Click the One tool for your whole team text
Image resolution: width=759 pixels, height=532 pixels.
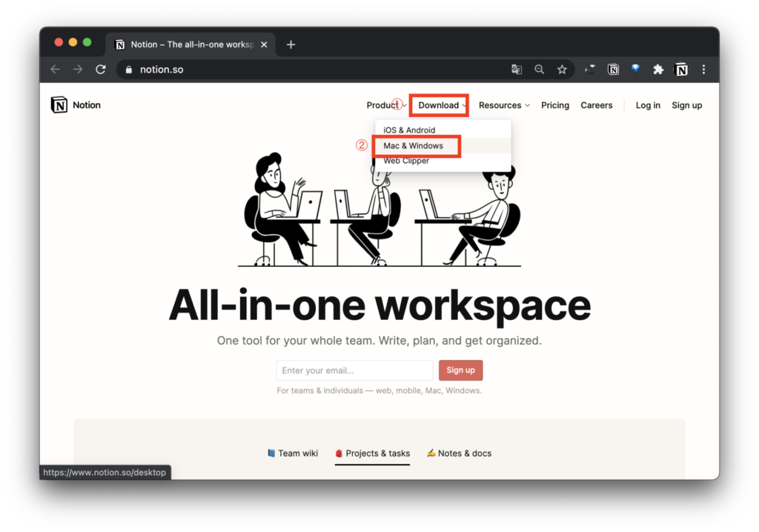379,340
